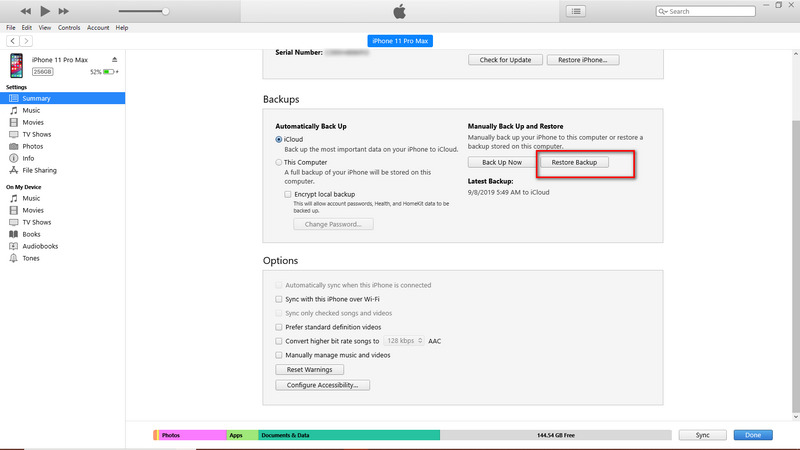Select TV Shows under Settings

coord(36,134)
